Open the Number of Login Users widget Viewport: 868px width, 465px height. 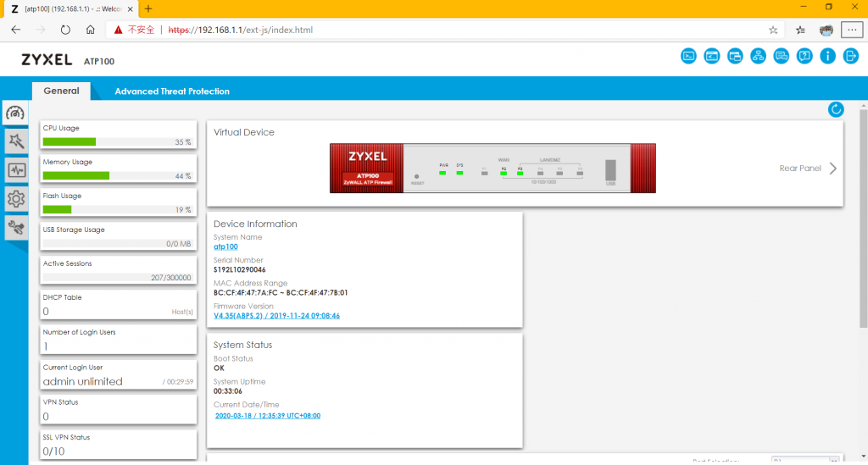pyautogui.click(x=118, y=339)
